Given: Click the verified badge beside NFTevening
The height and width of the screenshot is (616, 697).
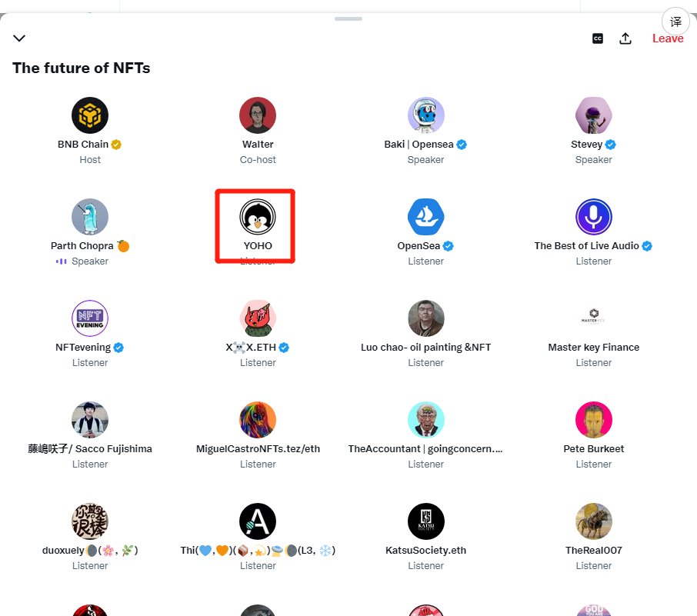Looking at the screenshot, I should [118, 348].
